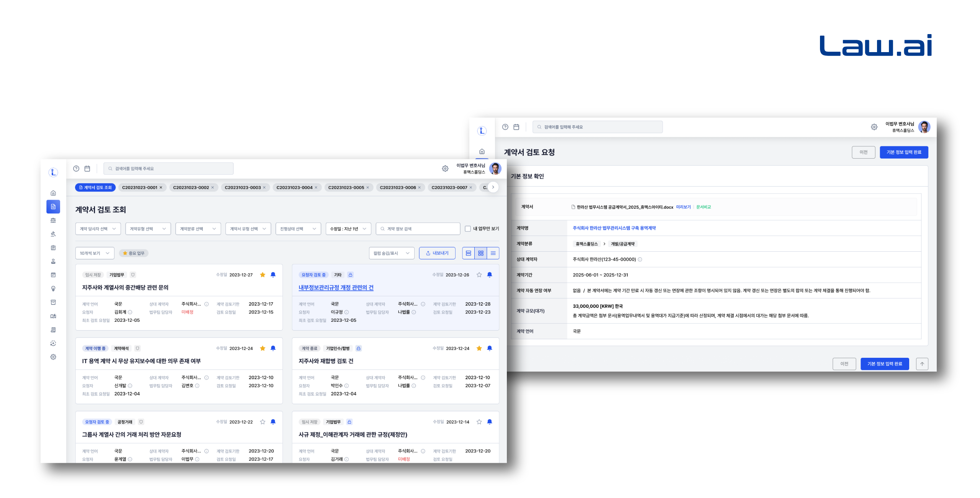Enable 내 업무만 보기 checkbox
Image resolution: width=980 pixels, height=498 pixels.
pyautogui.click(x=468, y=229)
